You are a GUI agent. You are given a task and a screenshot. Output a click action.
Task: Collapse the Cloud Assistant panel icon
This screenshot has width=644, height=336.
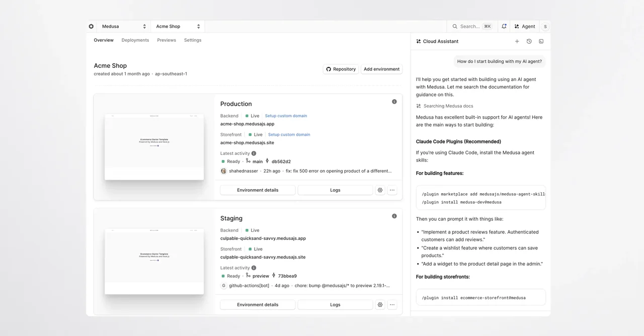541,41
